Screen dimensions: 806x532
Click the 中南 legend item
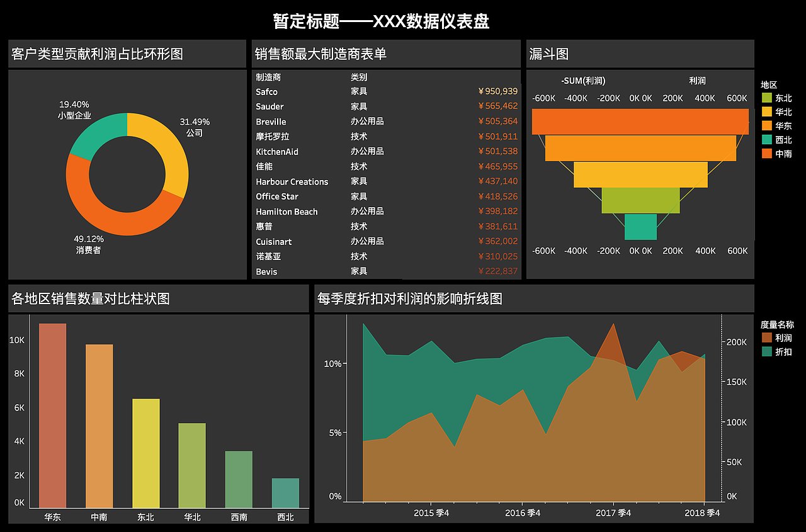click(776, 154)
